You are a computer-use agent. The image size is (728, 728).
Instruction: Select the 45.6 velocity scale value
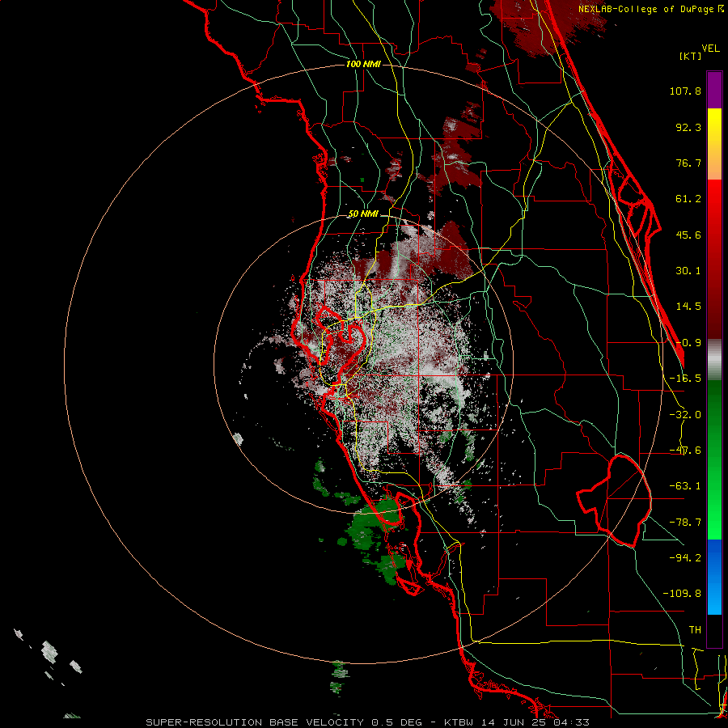pos(688,235)
